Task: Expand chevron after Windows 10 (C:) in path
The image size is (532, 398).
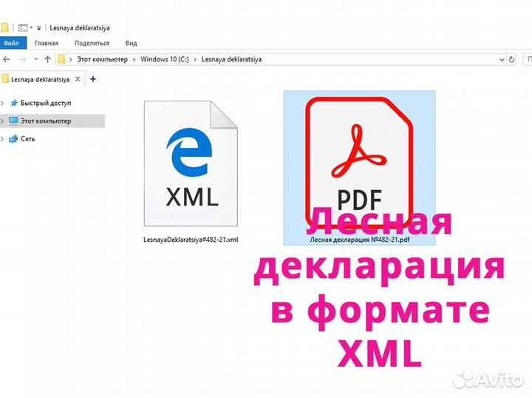Action: [195, 59]
